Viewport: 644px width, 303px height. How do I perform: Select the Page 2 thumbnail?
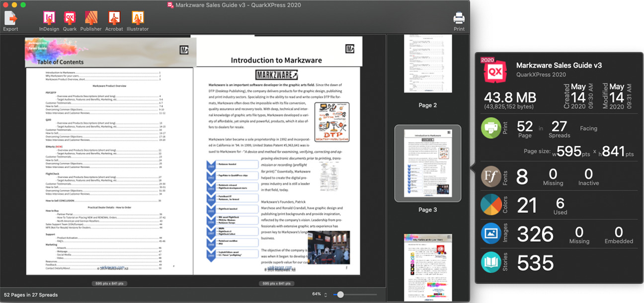pyautogui.click(x=428, y=64)
